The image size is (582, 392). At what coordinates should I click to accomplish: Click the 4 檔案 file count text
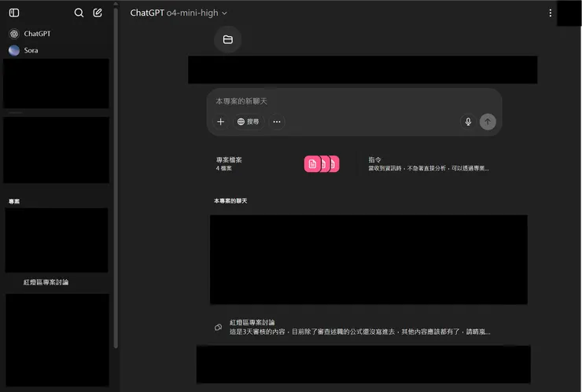(224, 168)
